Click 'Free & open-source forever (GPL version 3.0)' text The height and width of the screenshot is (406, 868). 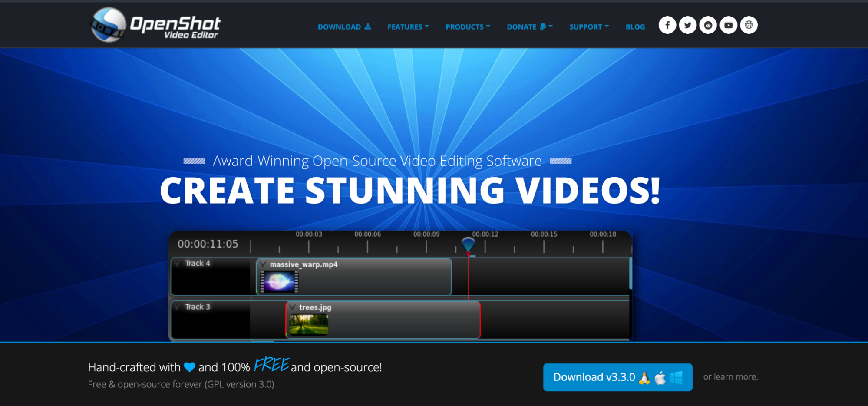pyautogui.click(x=181, y=384)
